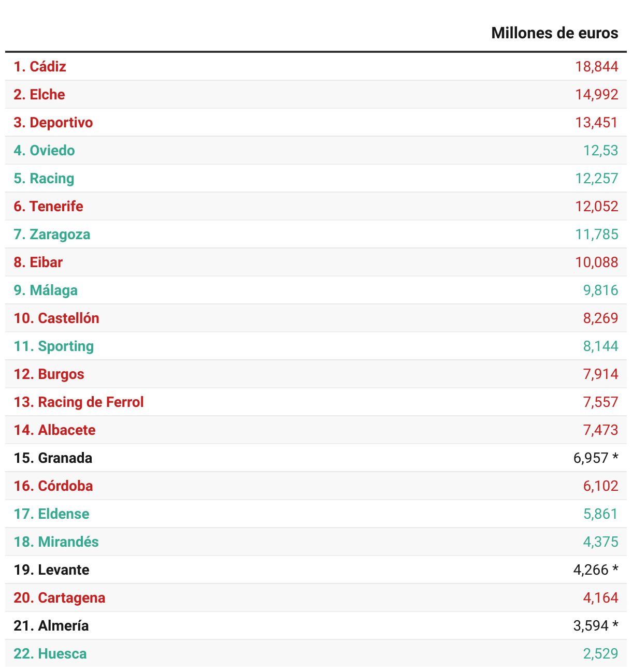
Task: Click the 7. Zaragoza team label
Action: click(52, 234)
